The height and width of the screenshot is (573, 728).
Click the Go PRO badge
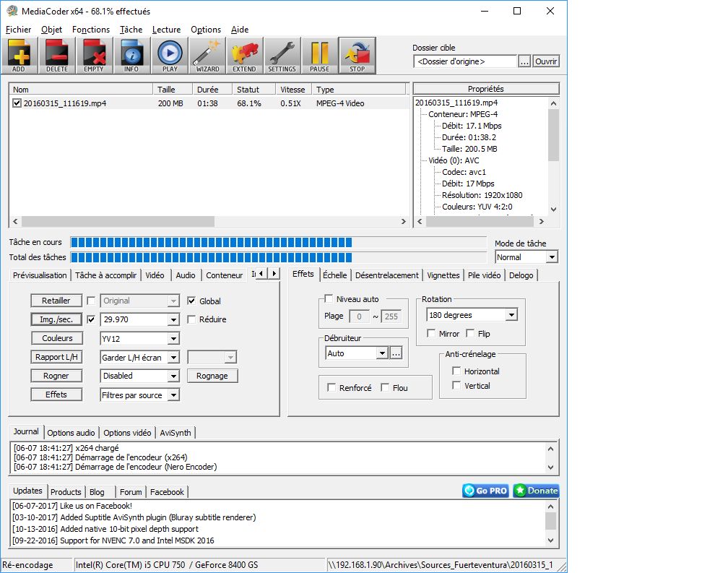click(x=485, y=491)
